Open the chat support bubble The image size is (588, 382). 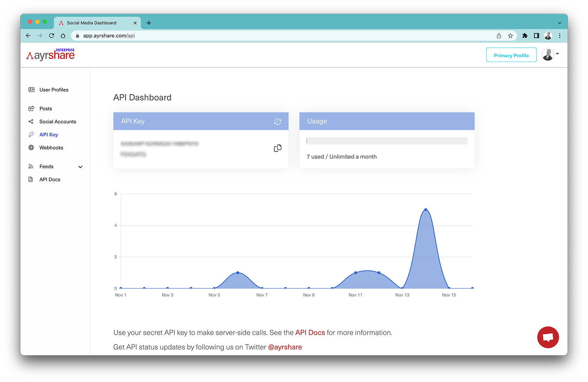548,337
